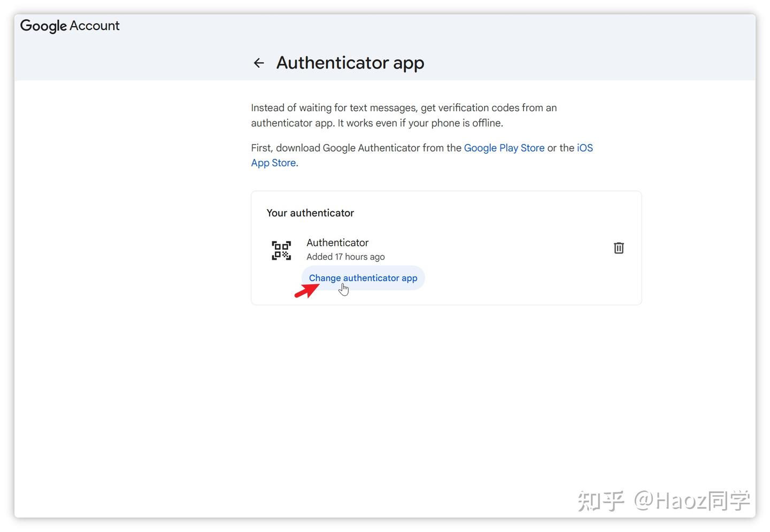Click the hand cursor below the Change button

click(x=344, y=289)
